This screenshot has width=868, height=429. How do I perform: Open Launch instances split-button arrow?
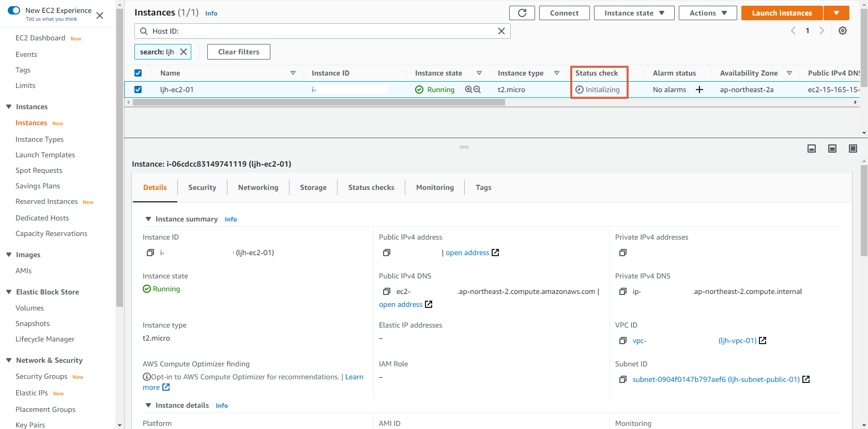(x=836, y=13)
